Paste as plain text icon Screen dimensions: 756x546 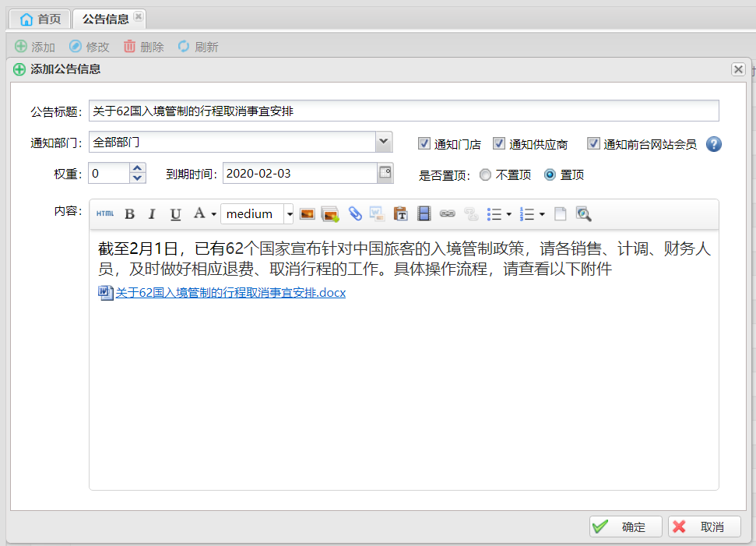tap(400, 213)
